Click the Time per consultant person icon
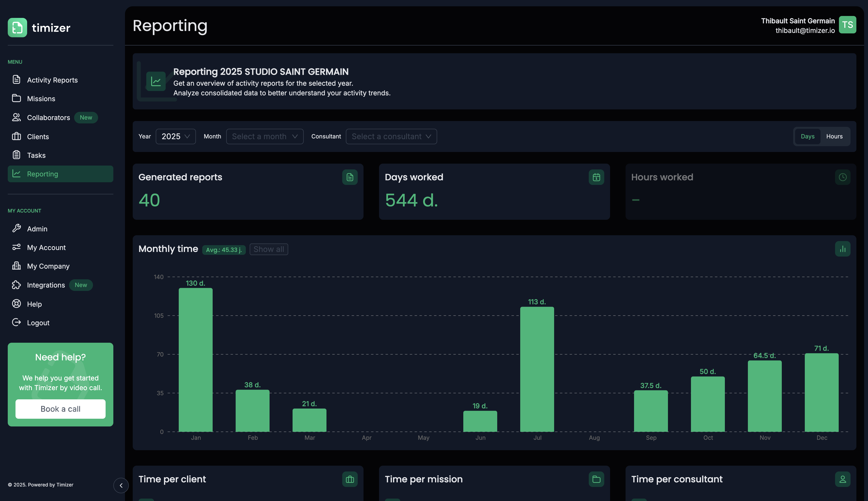 pyautogui.click(x=843, y=479)
